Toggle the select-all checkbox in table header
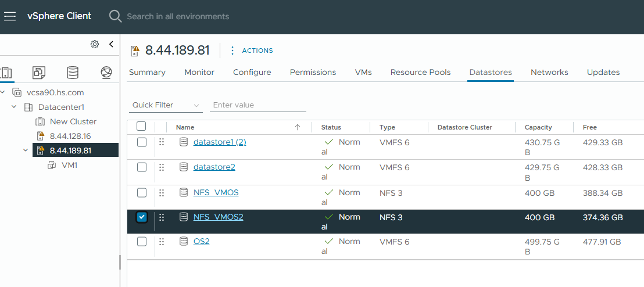Viewport: 644px width, 287px height. [141, 126]
